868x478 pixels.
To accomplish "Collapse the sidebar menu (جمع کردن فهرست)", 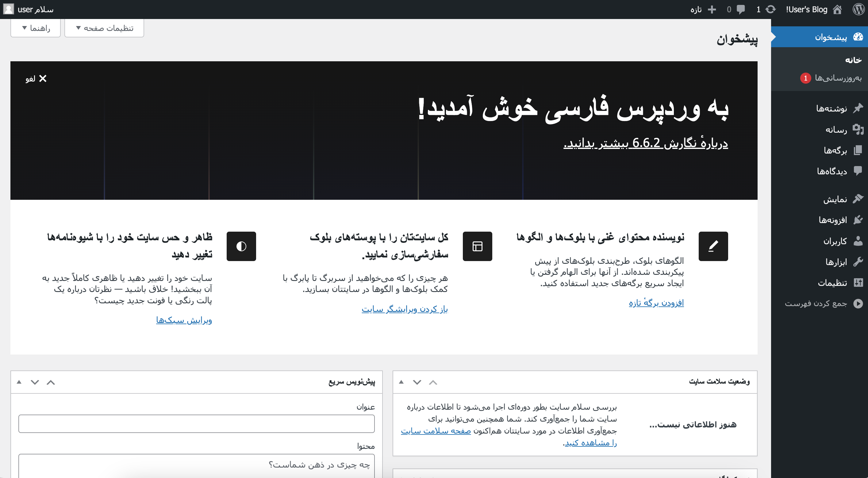I will (x=816, y=303).
